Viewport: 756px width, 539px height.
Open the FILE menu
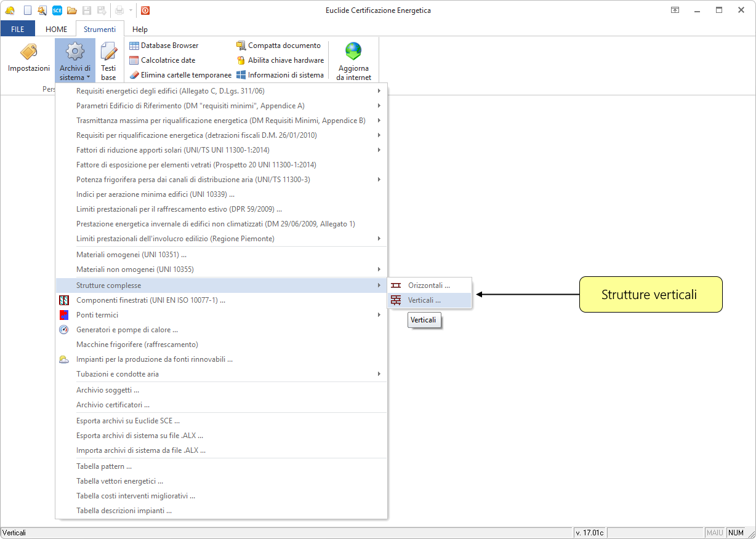[x=18, y=30]
